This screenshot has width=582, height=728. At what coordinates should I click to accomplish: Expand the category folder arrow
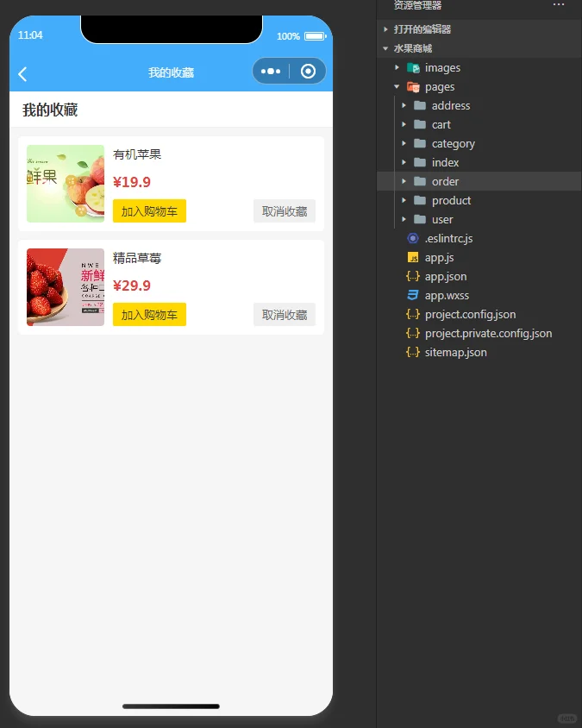coord(404,143)
